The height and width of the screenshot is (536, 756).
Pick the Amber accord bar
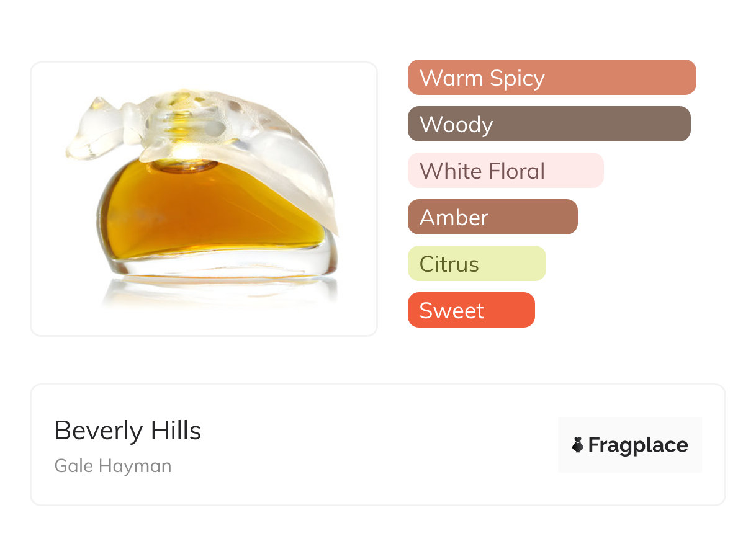(x=492, y=217)
